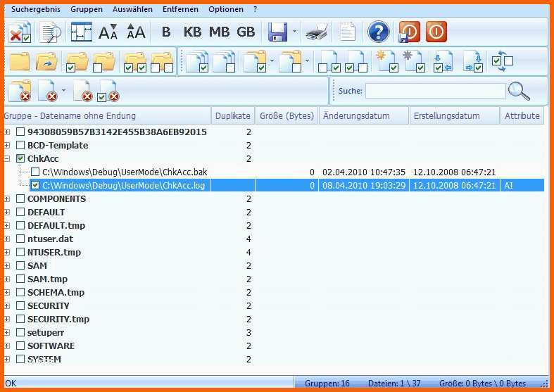The width and height of the screenshot is (554, 392).
Task: Show sizes in MB
Action: pos(219,32)
